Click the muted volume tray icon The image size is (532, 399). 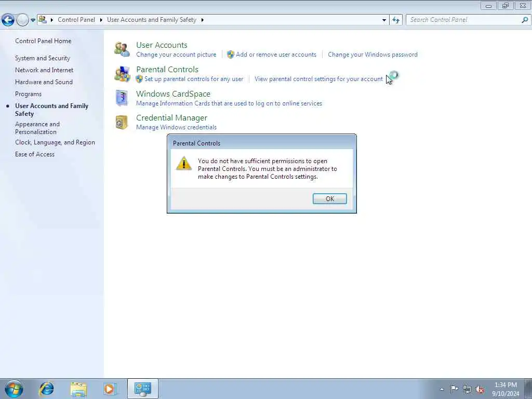tap(480, 389)
